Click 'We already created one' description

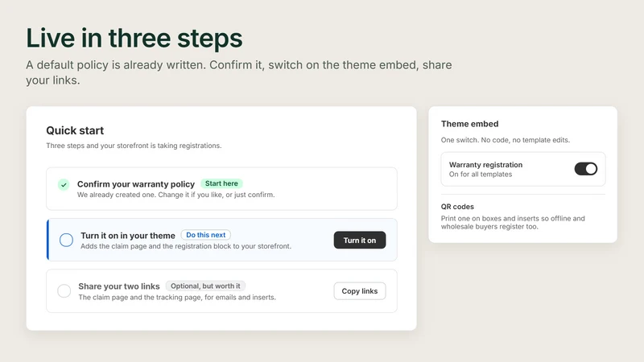[175, 195]
